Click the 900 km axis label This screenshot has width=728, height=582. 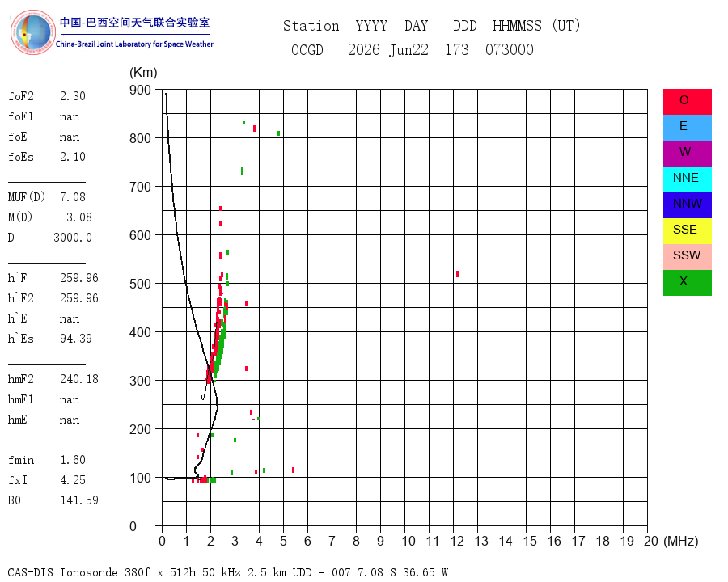[140, 90]
